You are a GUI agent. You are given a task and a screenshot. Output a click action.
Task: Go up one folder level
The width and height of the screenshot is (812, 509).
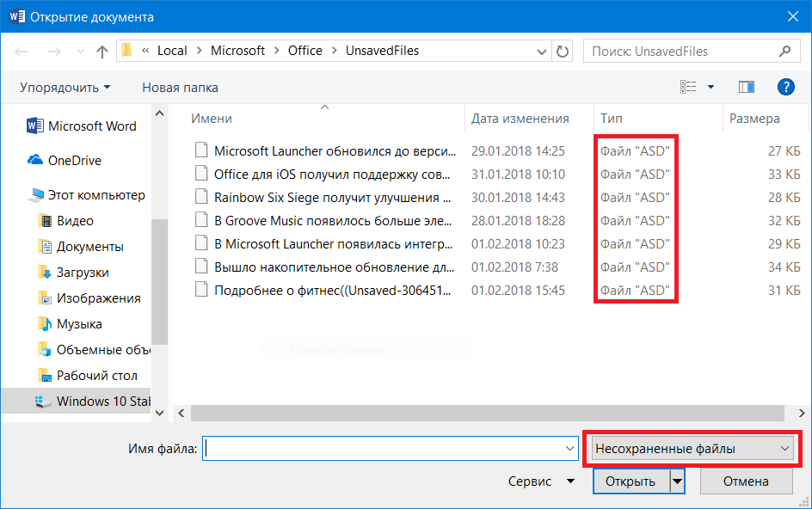point(102,52)
